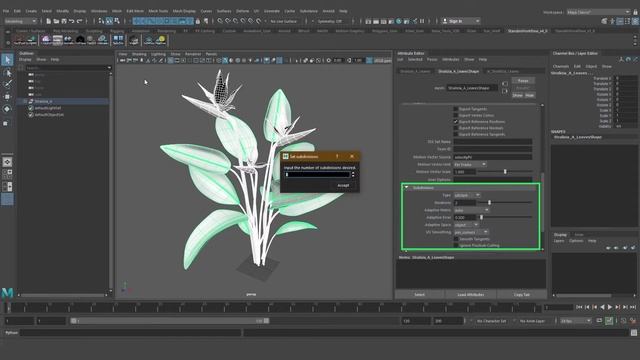
Task: Pick the Paint Selection brush tool
Action: pyautogui.click(x=7, y=84)
